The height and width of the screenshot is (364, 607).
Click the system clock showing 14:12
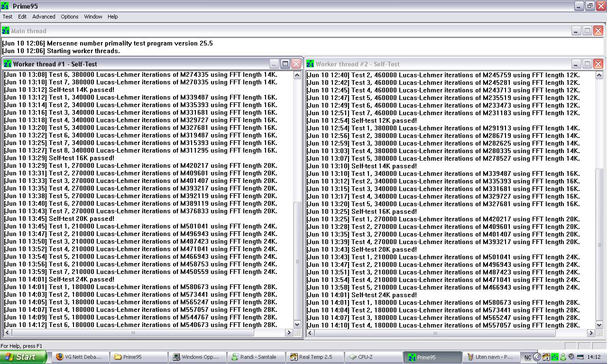coord(594,357)
